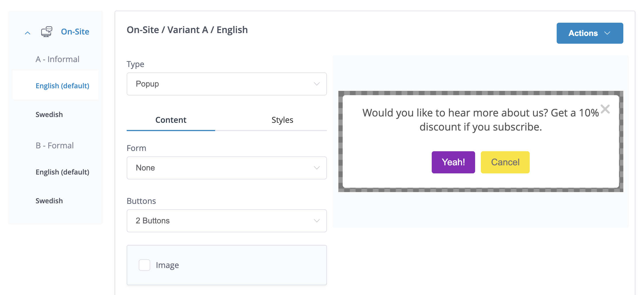
Task: Switch to the Styles tab
Action: pos(282,120)
